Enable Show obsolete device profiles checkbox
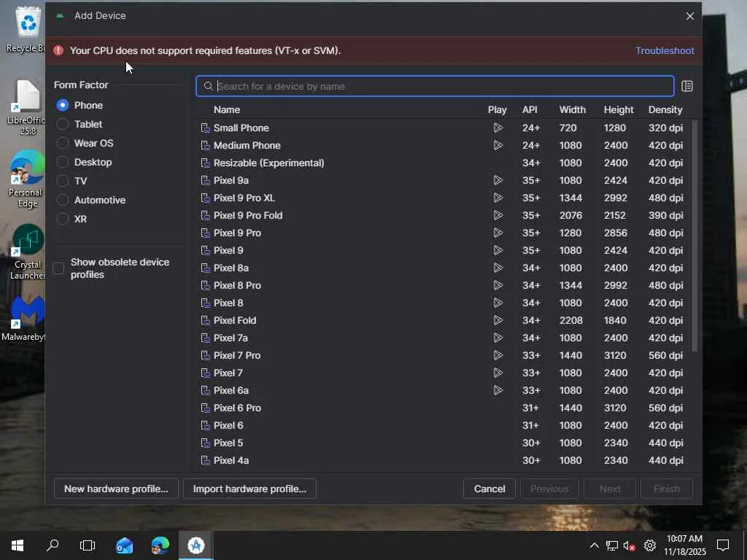747x560 pixels. pos(58,268)
